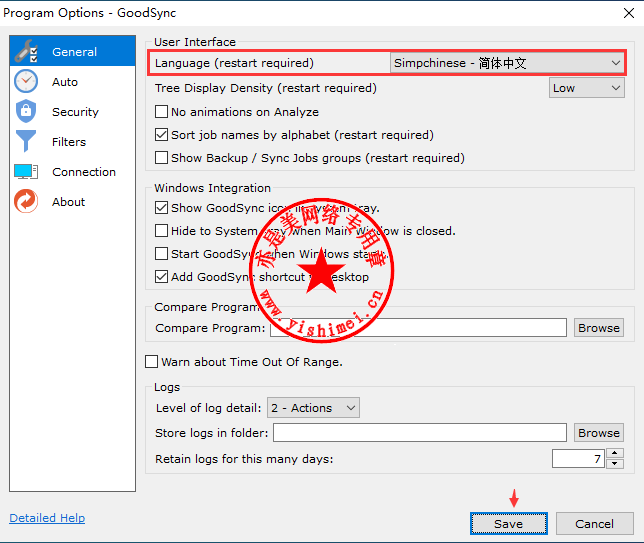Viewport: 644px width, 543px height.
Task: Click the About GoodSync logo icon
Action: [26, 201]
